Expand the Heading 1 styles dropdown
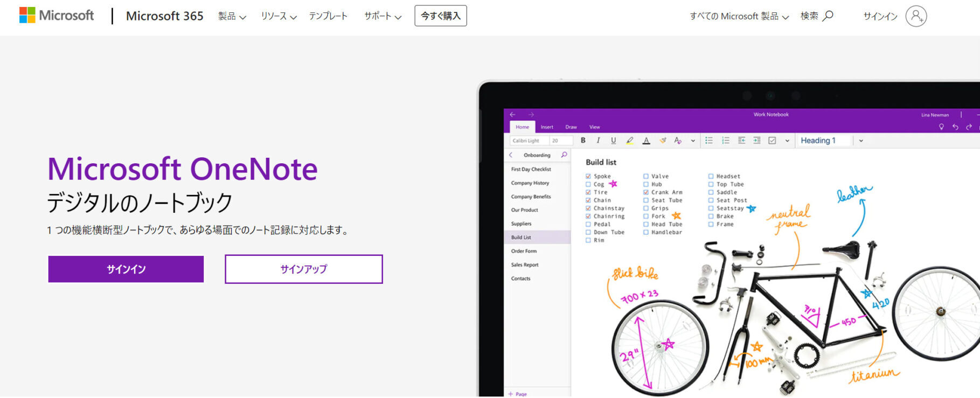Viewport: 980px width, 398px height. click(x=861, y=141)
